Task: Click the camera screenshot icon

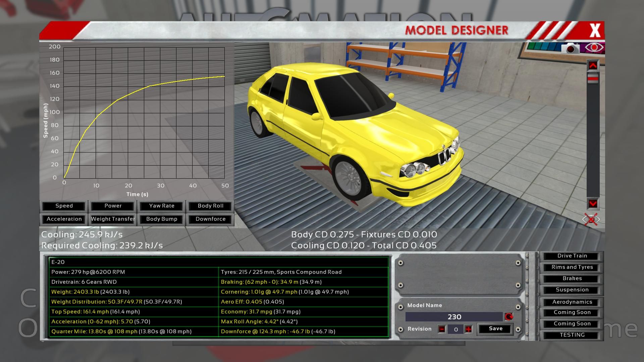Action: [570, 49]
